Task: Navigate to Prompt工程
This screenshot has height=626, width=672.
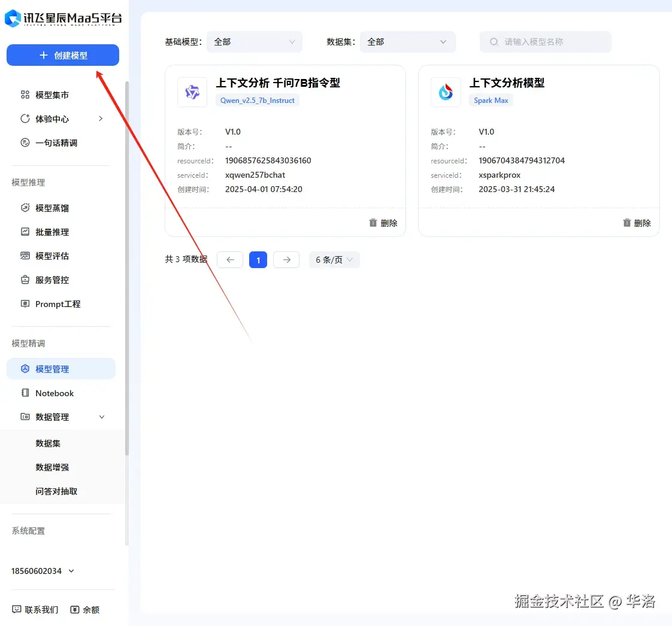Action: tap(58, 304)
